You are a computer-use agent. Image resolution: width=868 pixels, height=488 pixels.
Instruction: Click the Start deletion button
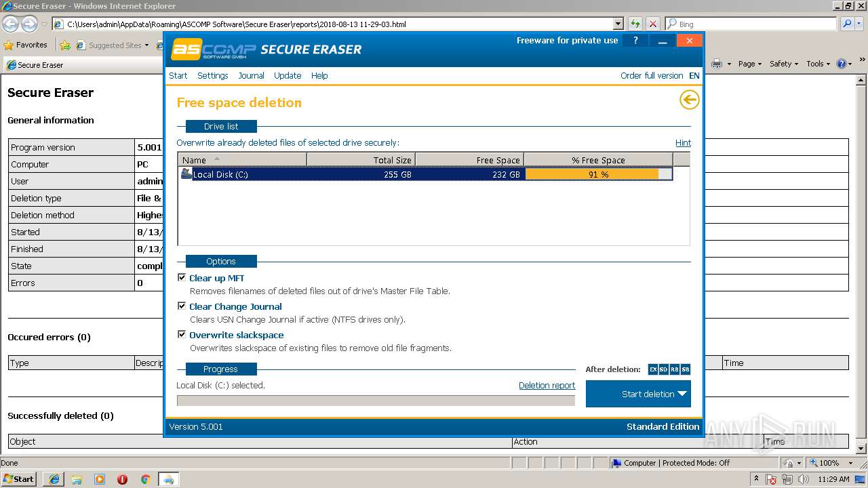pyautogui.click(x=638, y=394)
